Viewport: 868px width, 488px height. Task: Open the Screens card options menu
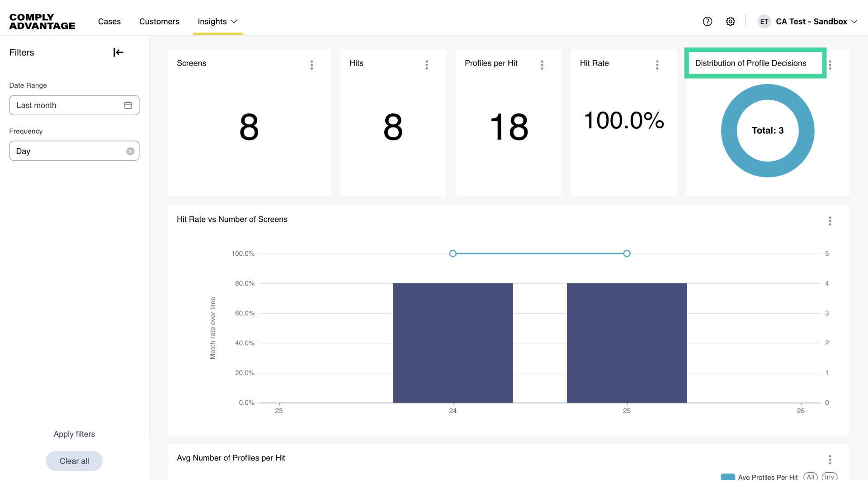312,65
